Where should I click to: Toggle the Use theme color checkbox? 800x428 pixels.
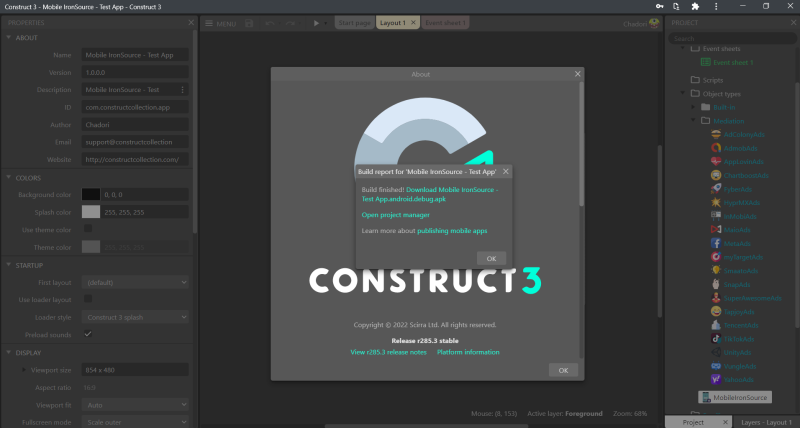coord(88,229)
